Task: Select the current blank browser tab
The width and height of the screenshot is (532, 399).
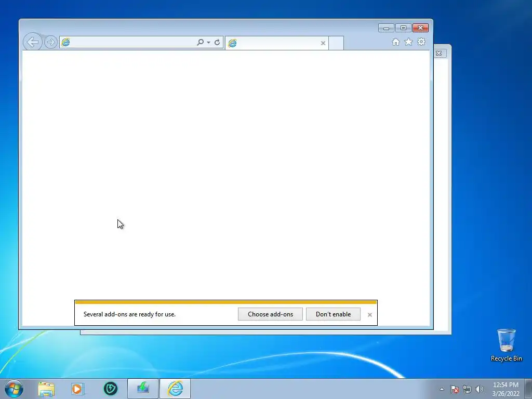Action: 276,43
